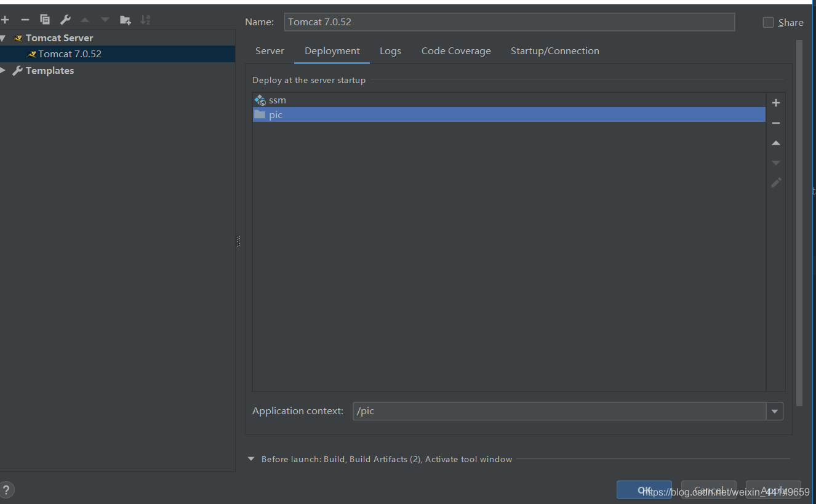This screenshot has width=816, height=504.
Task: Move configuration up in left toolbar
Action: click(85, 20)
